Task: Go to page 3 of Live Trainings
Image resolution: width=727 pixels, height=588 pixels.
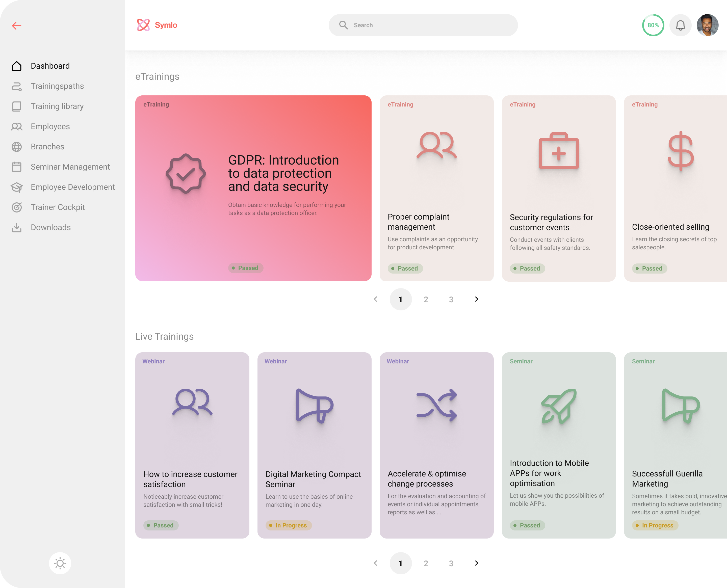Action: 451,564
